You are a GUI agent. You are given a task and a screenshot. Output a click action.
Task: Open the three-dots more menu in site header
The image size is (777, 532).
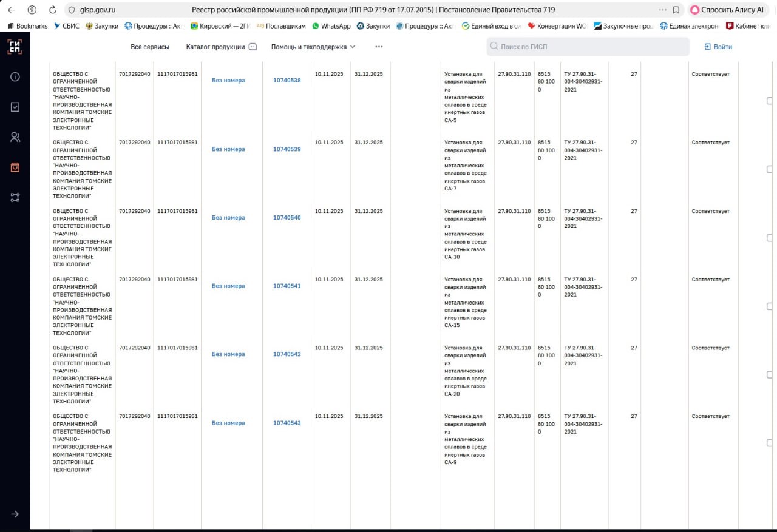(x=379, y=47)
